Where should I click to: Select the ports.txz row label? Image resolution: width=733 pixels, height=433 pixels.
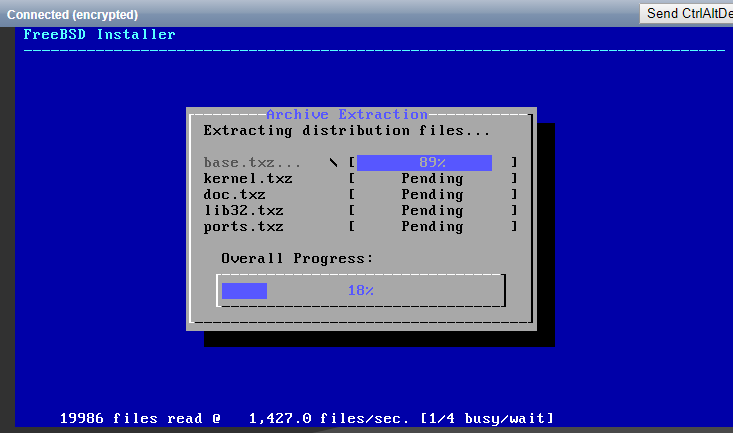coord(243,226)
